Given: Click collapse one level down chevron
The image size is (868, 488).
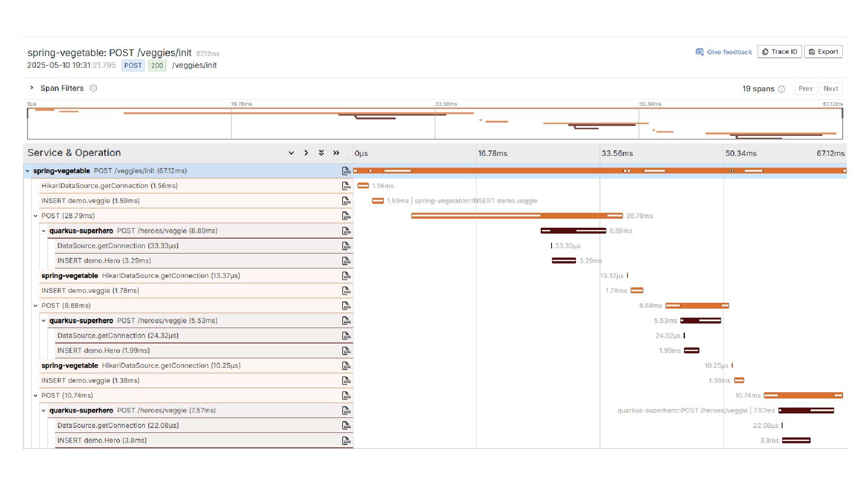Looking at the screenshot, I should coord(291,153).
